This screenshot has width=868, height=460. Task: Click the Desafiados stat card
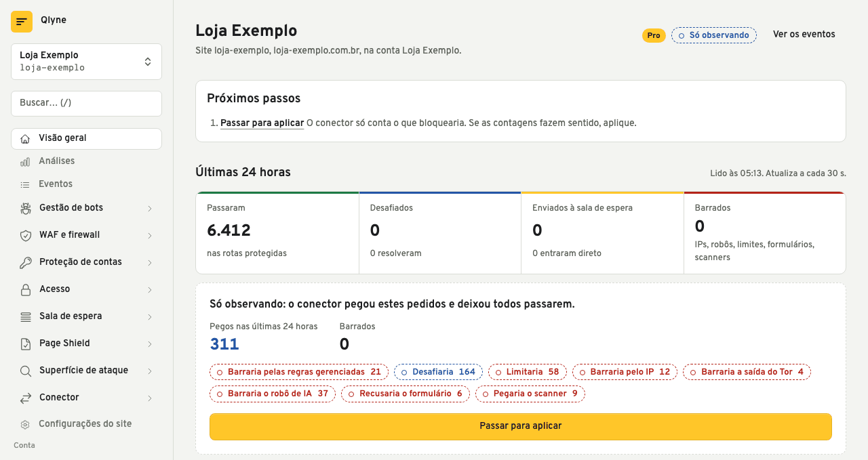[x=440, y=233]
